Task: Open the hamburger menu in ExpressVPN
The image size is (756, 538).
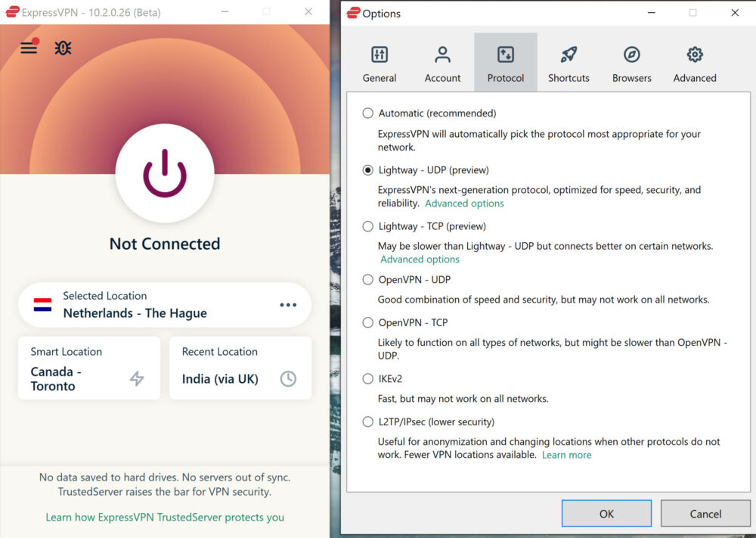Action: click(29, 47)
